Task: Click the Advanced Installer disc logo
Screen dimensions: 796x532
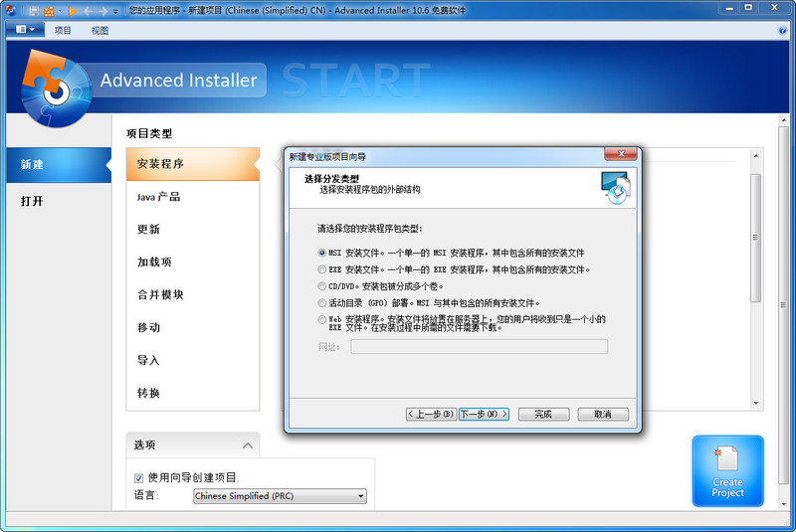Action: (56, 89)
